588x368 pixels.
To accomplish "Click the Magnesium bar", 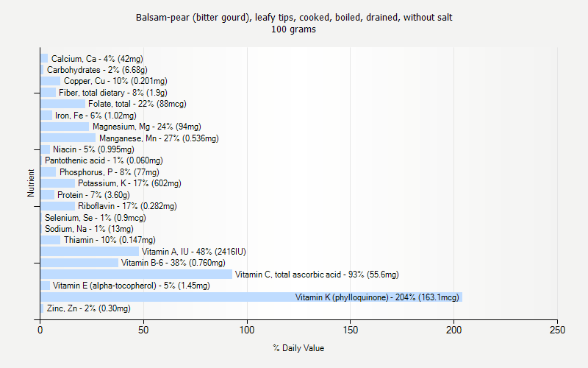I will point(65,127).
